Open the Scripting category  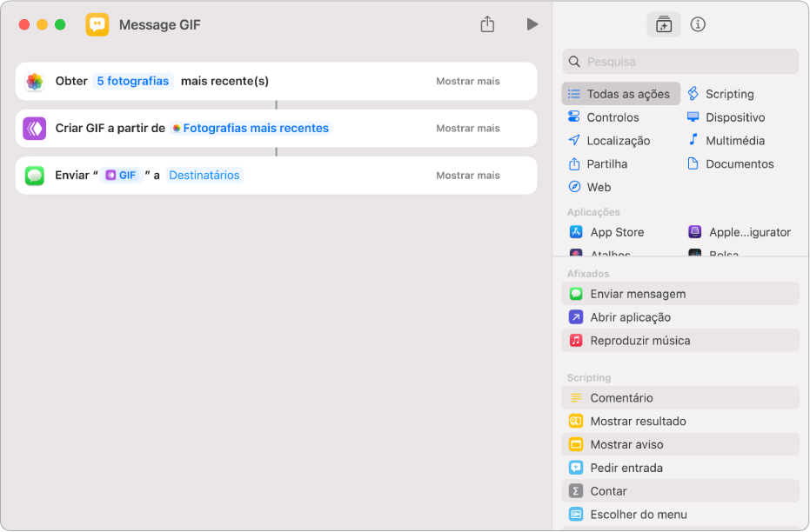[729, 94]
